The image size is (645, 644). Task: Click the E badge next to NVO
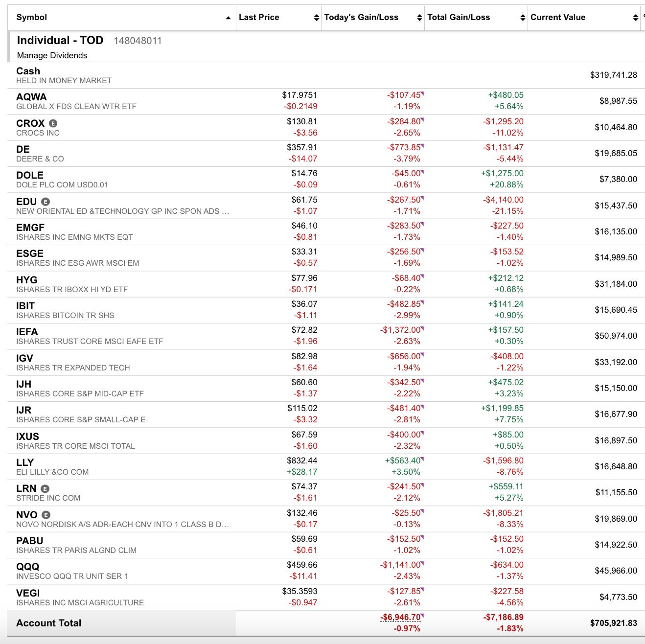pyautogui.click(x=46, y=515)
